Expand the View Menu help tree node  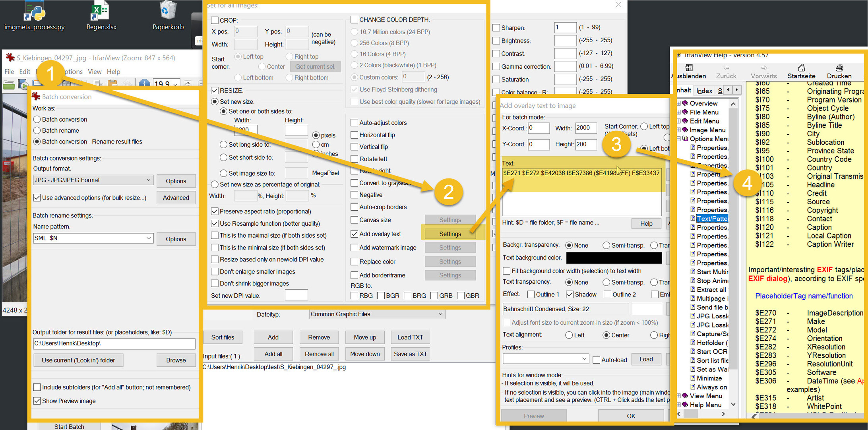pos(678,396)
